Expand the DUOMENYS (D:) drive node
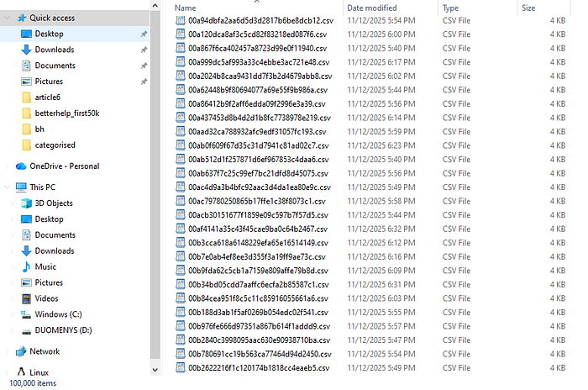The width and height of the screenshot is (588, 390). click(13, 330)
